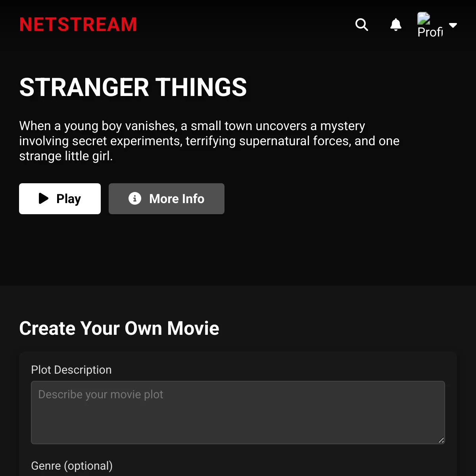Click the broken Profile avatar image

tap(430, 25)
